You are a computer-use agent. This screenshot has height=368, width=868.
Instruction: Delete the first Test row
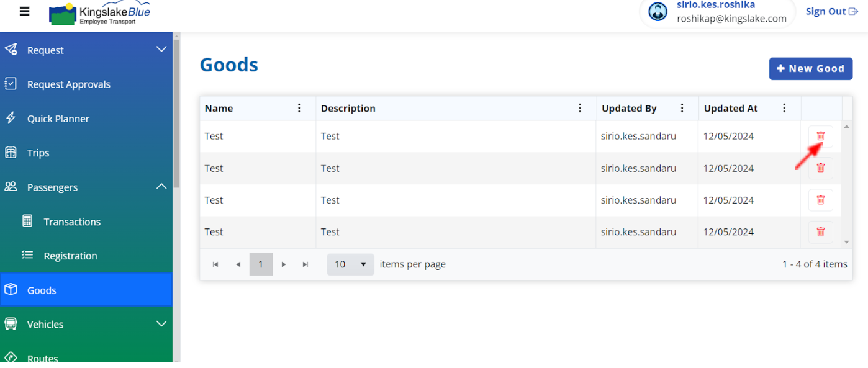(820, 136)
